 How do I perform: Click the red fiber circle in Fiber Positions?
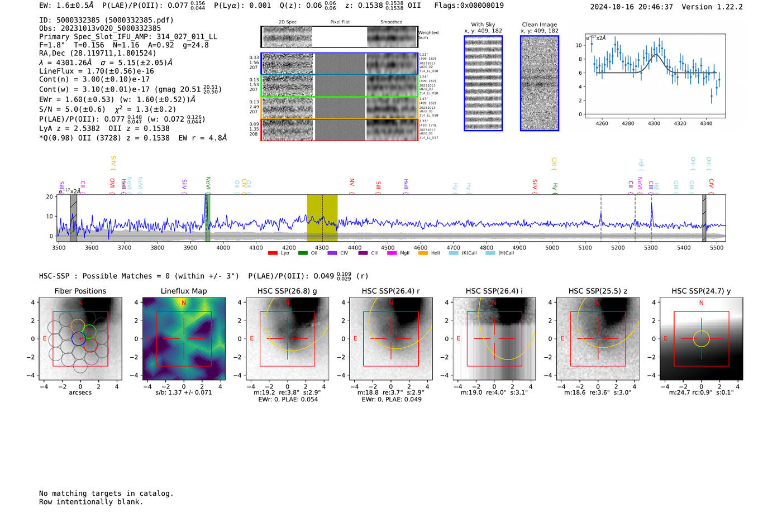coord(90,346)
